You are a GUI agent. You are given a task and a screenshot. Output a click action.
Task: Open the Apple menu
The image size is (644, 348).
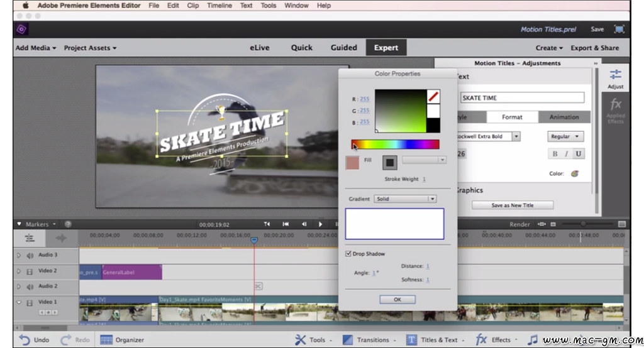coord(25,5)
